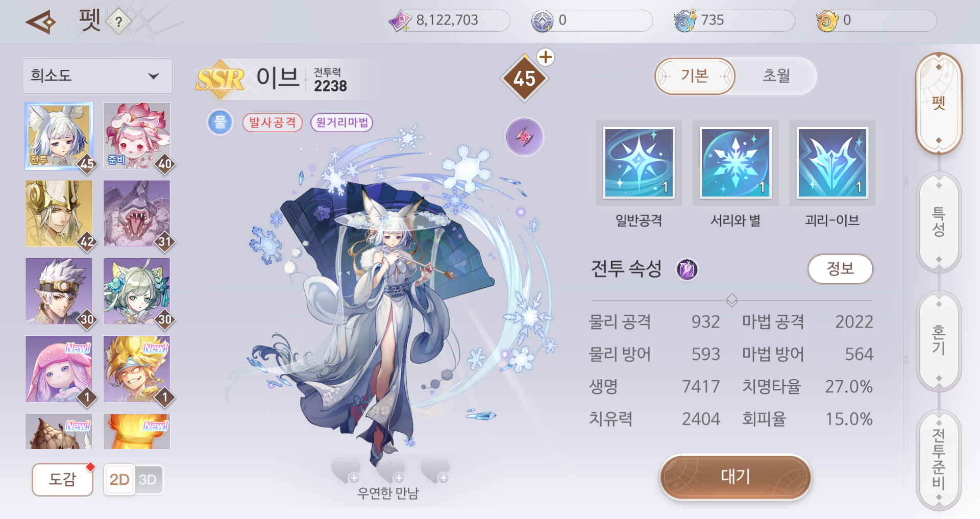Tap the round purple swap icon
The image size is (980, 519).
point(524,137)
